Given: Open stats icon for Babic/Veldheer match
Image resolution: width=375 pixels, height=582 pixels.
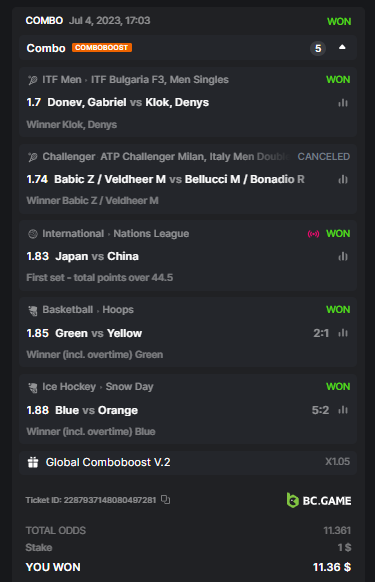Looking at the screenshot, I should click(x=343, y=180).
